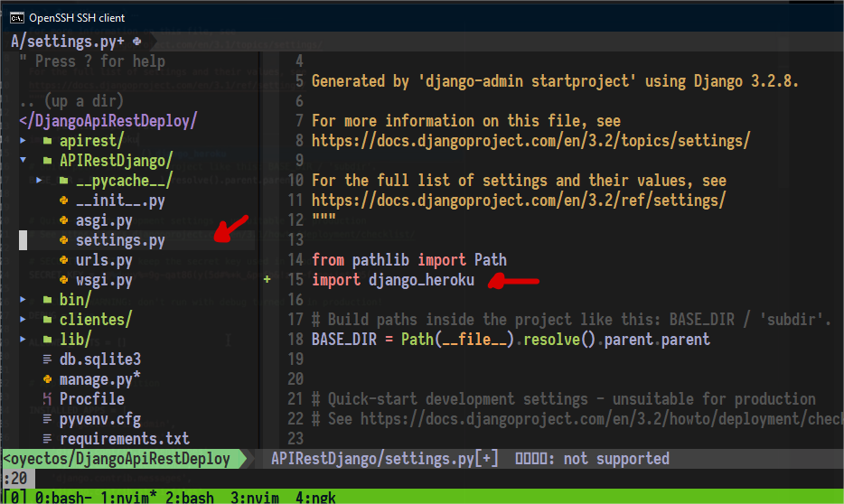Screen dimensions: 844x504
Task: Expand the apirest/ folder arrow
Action: coord(23,141)
